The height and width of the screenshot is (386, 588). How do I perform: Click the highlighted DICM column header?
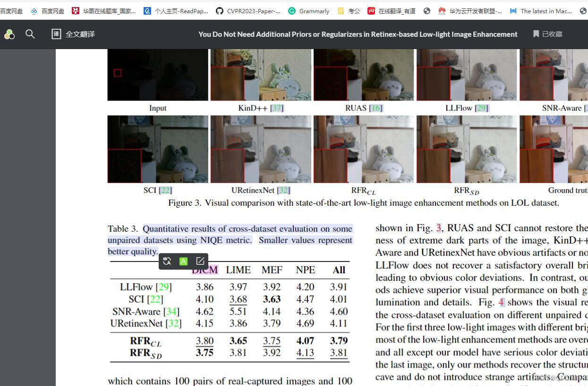point(205,270)
